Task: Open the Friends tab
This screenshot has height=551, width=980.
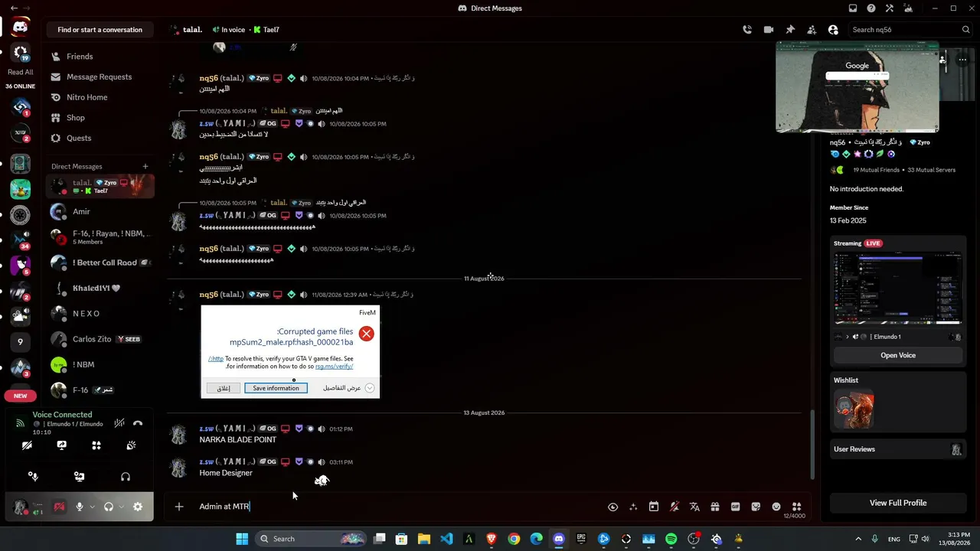Action: 100,57
